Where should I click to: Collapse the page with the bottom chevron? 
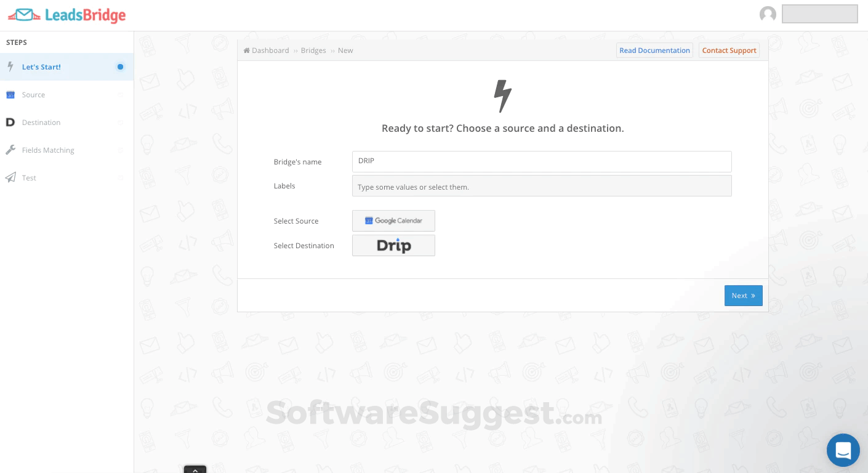(195, 470)
